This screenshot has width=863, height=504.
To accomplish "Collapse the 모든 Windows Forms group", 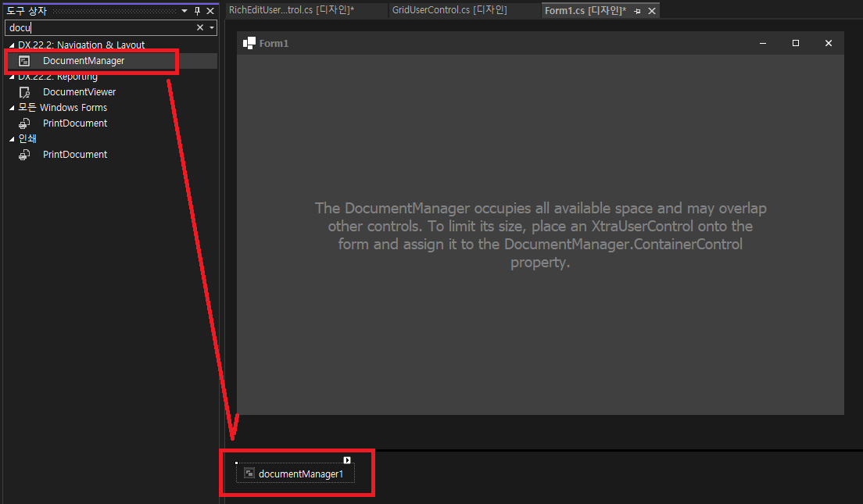I will (12, 108).
